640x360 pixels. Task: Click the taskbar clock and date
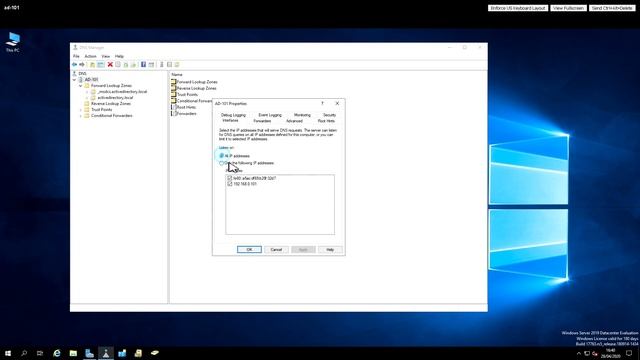click(611, 353)
